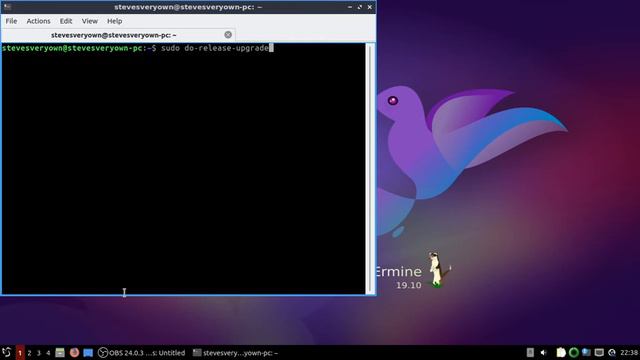Screen dimensions: 640x360
Task: Click the terminal window menu icon in title bar
Action: (x=7, y=7)
